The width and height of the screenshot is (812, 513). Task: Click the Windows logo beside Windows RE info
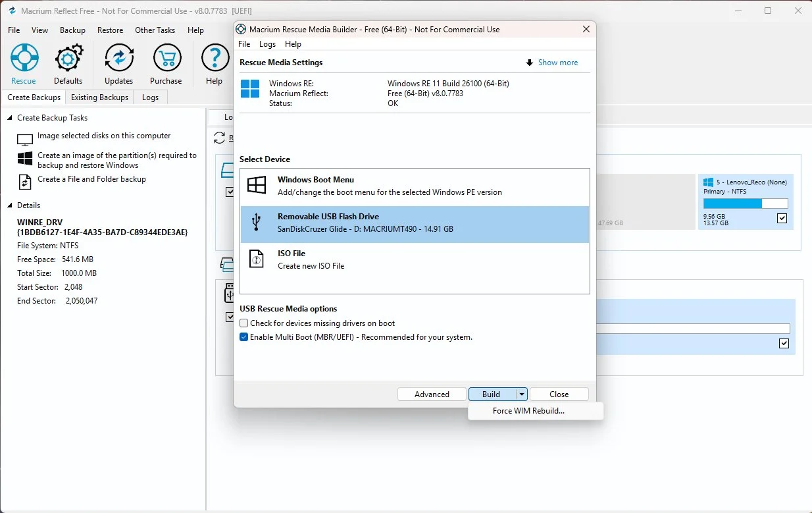click(250, 88)
